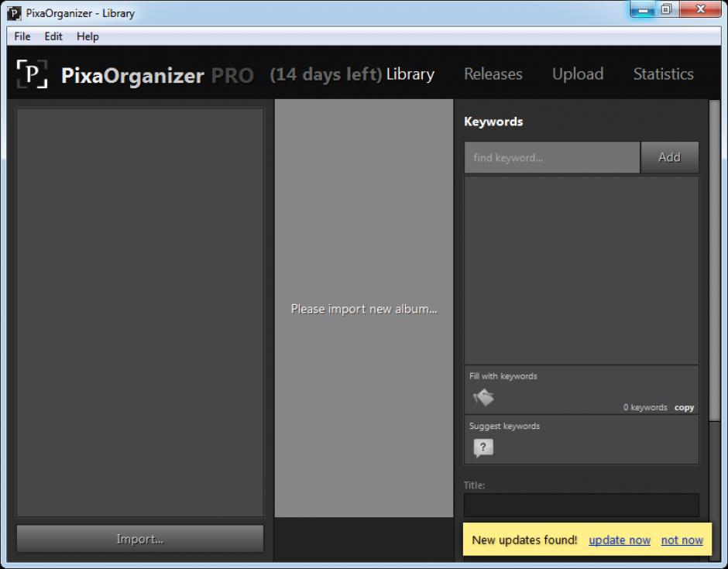Click the Add keyword button
728x569 pixels.
tap(669, 157)
